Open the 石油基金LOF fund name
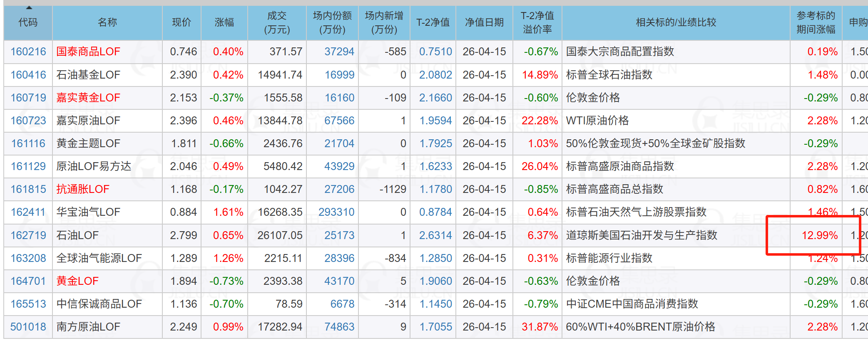This screenshot has width=868, height=348. point(88,75)
